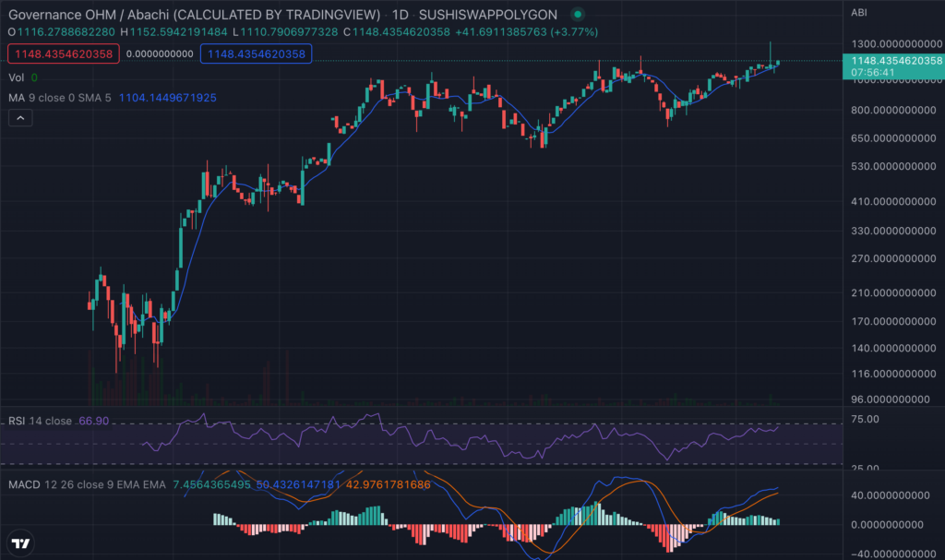The height and width of the screenshot is (560, 945).
Task: Click the 650.0000000000 price axis label
Action: (893, 138)
